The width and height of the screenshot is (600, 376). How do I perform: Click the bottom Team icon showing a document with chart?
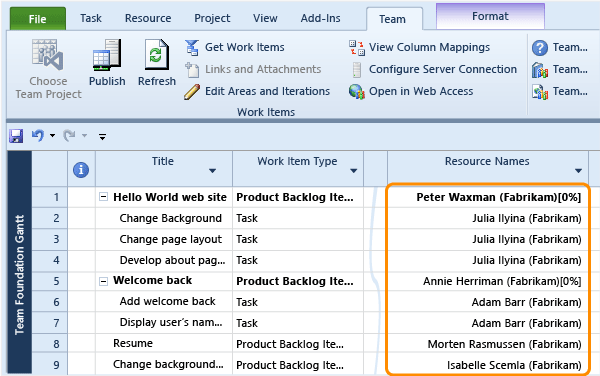coord(540,92)
